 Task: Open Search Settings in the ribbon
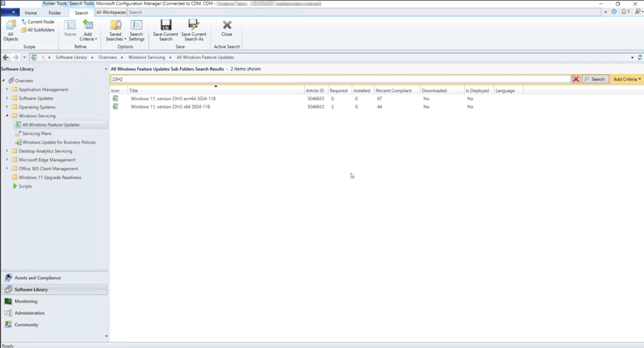pos(136,30)
